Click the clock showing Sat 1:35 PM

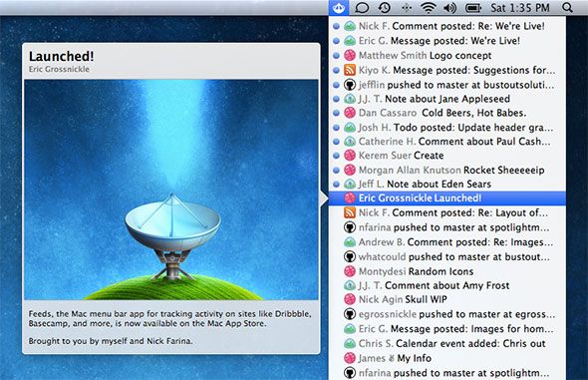pyautogui.click(x=520, y=8)
